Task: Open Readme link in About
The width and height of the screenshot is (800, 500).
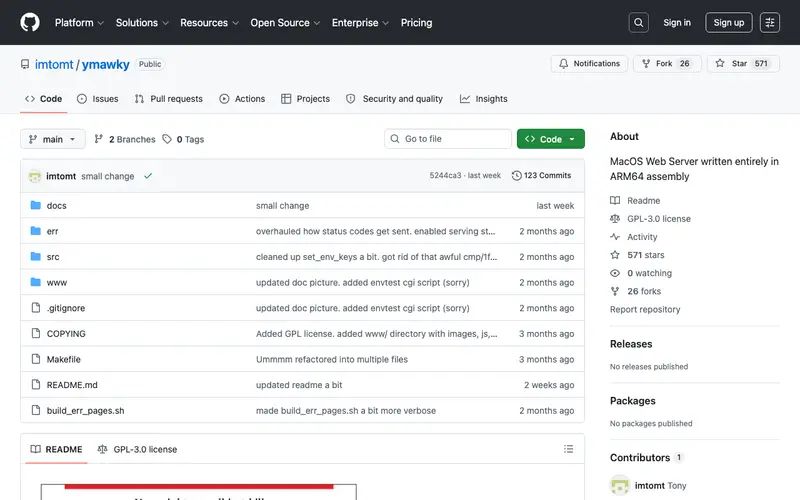Action: 635,201
